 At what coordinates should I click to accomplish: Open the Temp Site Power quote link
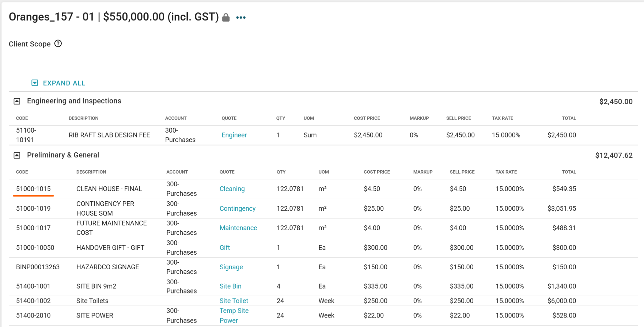coord(234,315)
